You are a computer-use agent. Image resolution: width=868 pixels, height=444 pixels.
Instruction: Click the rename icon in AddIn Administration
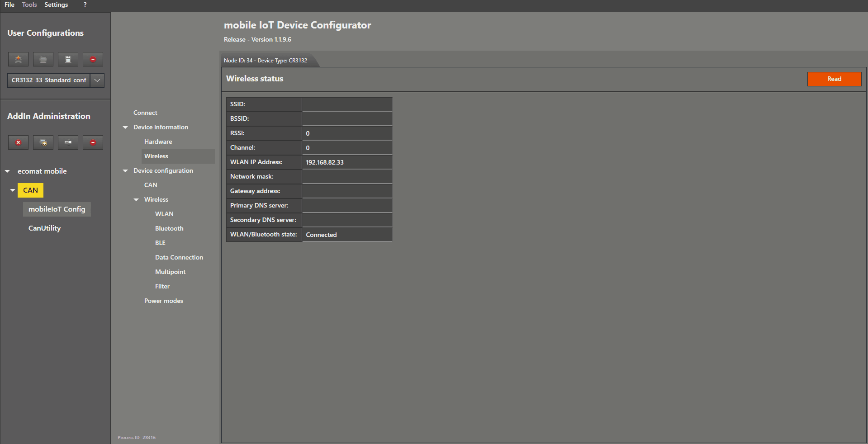tap(68, 142)
